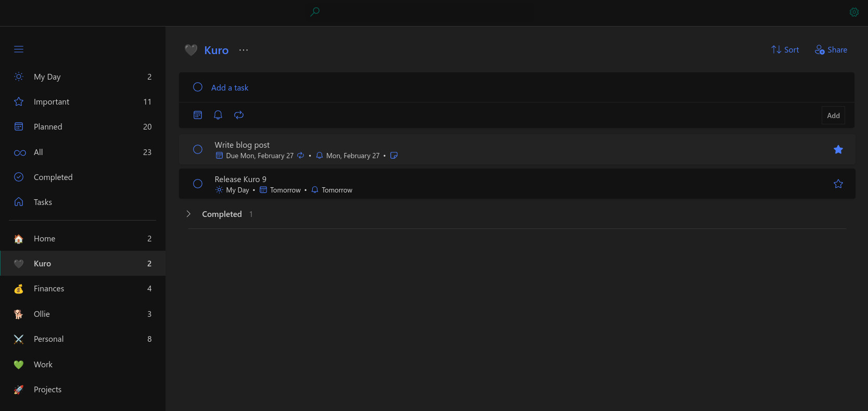Collapse sidebar with hamburger menu icon
The image size is (868, 411).
coord(19,49)
